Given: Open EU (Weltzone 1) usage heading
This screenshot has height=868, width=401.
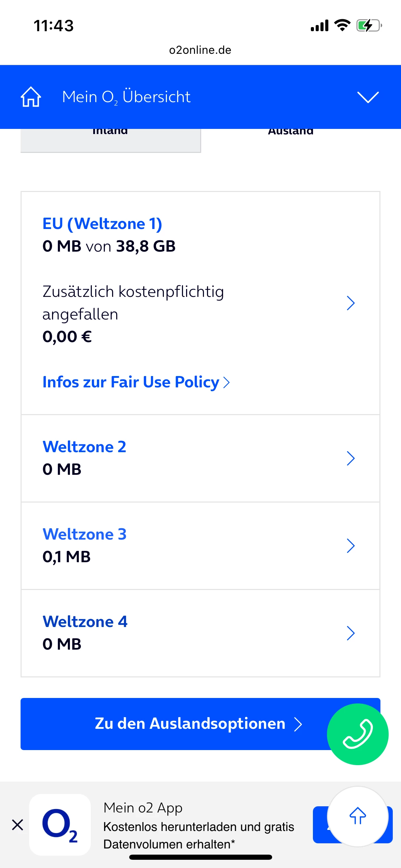Looking at the screenshot, I should click(102, 224).
